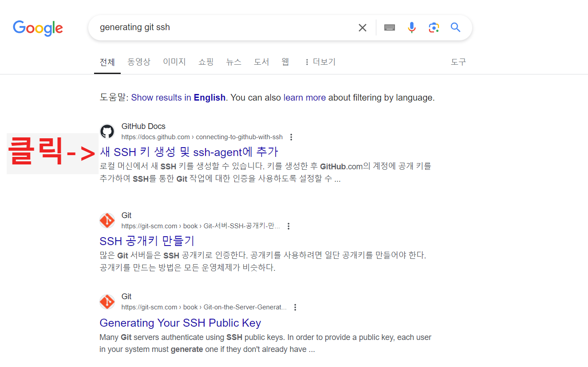Image resolution: width=588 pixels, height=367 pixels.
Task: Click the learn more link
Action: coord(304,98)
